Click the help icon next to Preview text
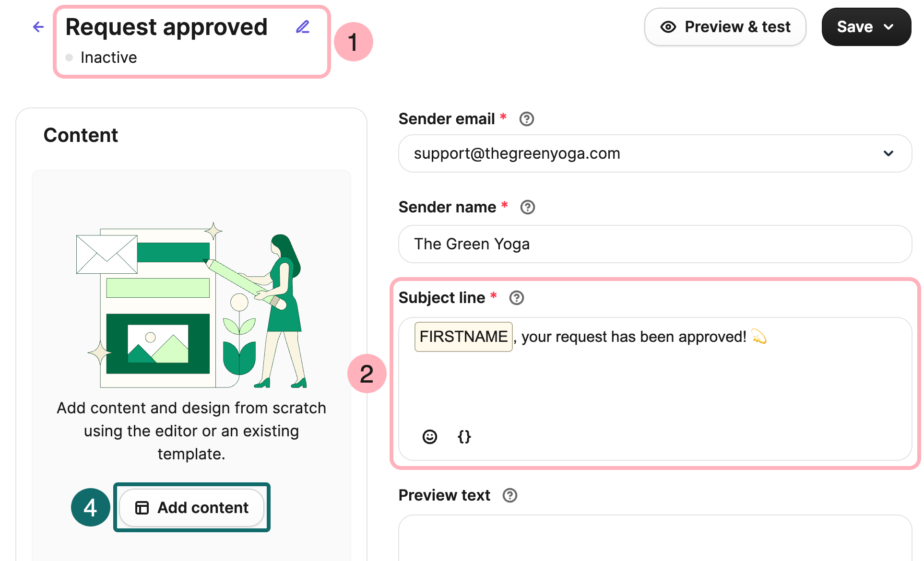The image size is (924, 561). [509, 495]
